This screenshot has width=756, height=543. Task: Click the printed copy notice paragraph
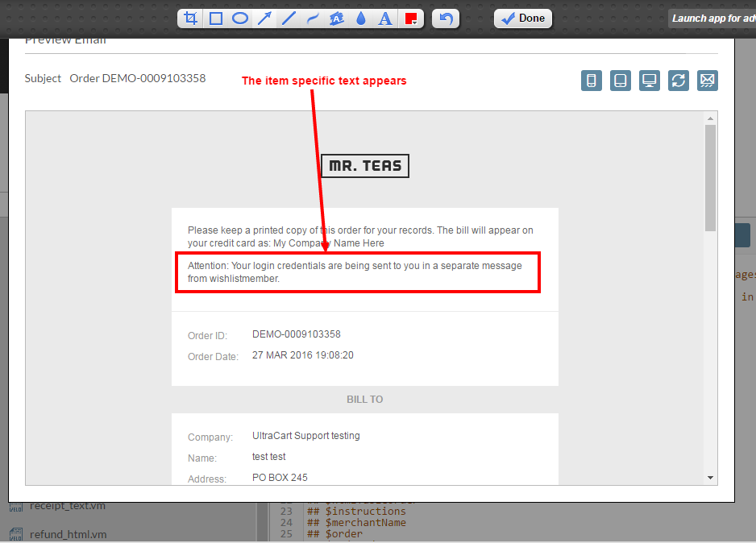point(360,237)
